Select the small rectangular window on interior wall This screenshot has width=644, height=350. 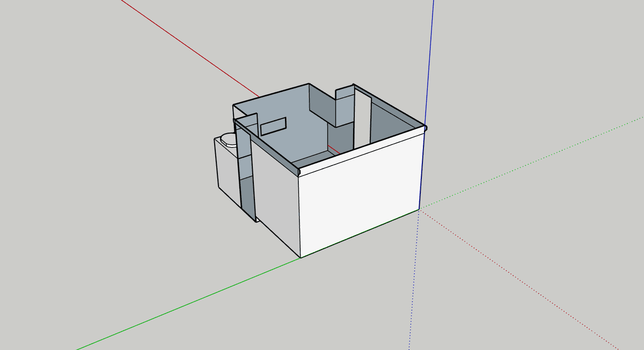pos(273,127)
